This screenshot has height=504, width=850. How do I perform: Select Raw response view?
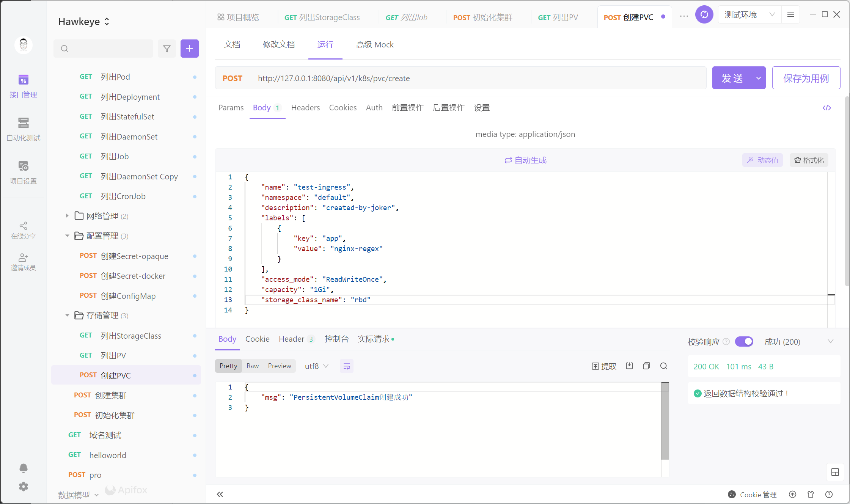[x=253, y=366]
